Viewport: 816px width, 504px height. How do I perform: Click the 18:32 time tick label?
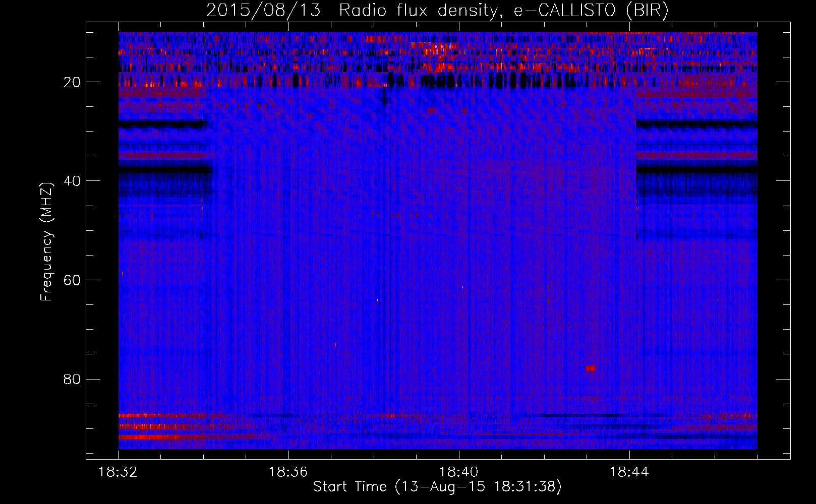(118, 472)
